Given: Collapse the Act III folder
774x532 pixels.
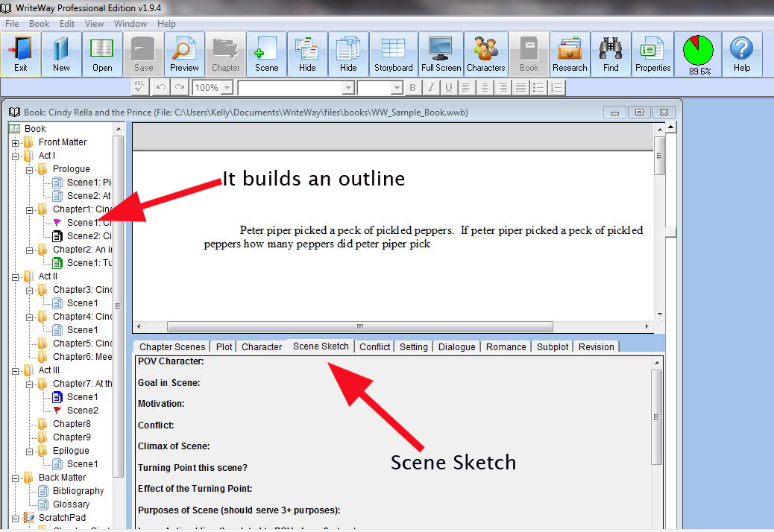Looking at the screenshot, I should click(x=16, y=371).
